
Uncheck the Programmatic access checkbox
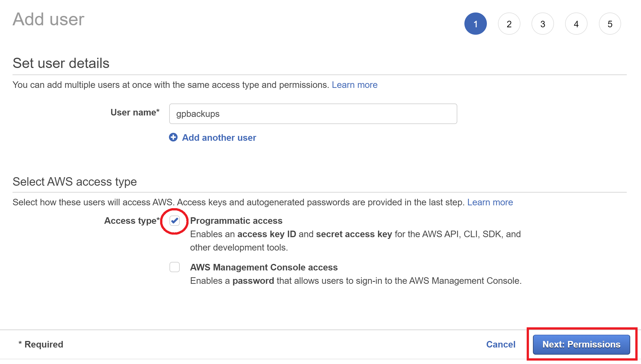pyautogui.click(x=175, y=221)
